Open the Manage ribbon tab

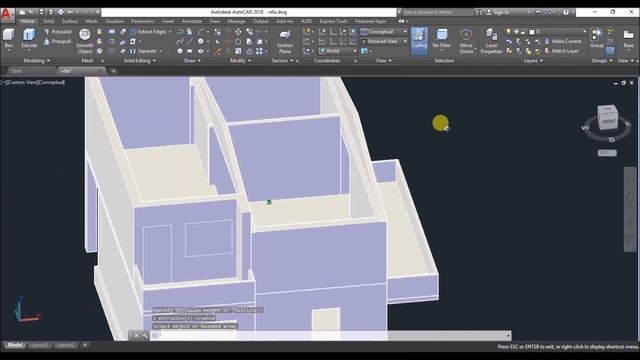(236, 21)
